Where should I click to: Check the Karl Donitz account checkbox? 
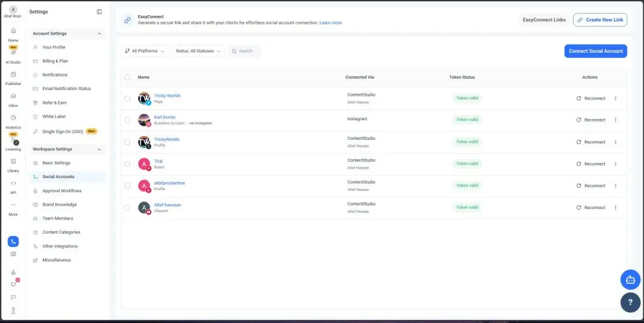pyautogui.click(x=127, y=120)
